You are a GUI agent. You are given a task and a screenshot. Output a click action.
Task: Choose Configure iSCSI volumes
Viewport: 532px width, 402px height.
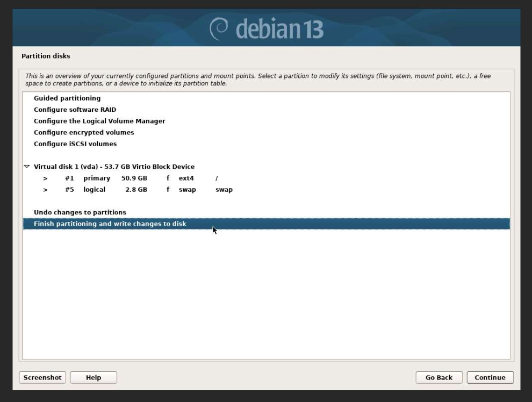click(267, 144)
